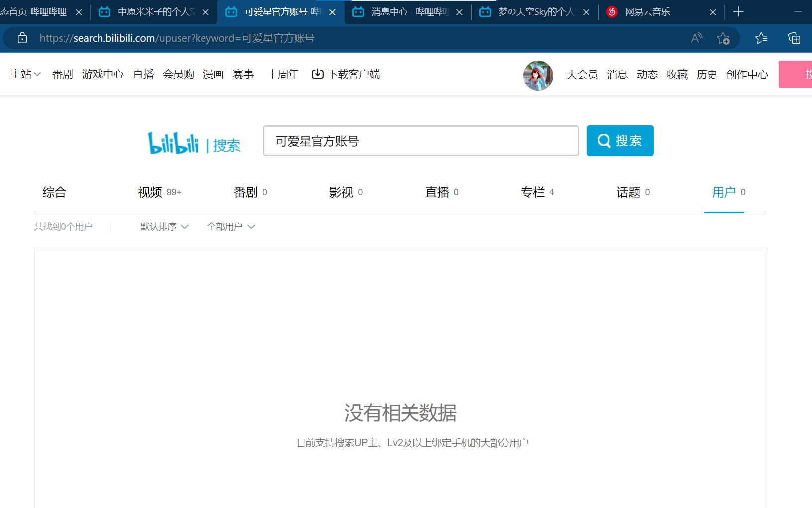The height and width of the screenshot is (508, 812).
Task: Go to 直播 in the top navigation
Action: click(143, 74)
